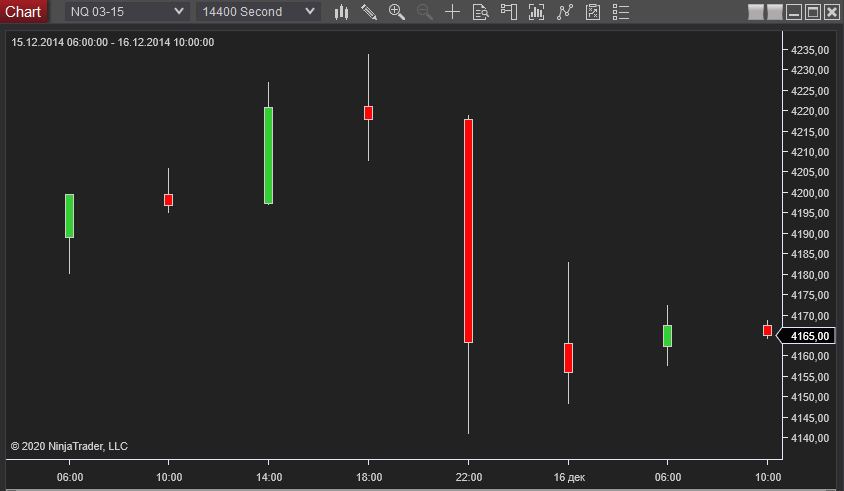Close the chart window
Image resolution: width=844 pixels, height=491 pixels.
pyautogui.click(x=832, y=12)
